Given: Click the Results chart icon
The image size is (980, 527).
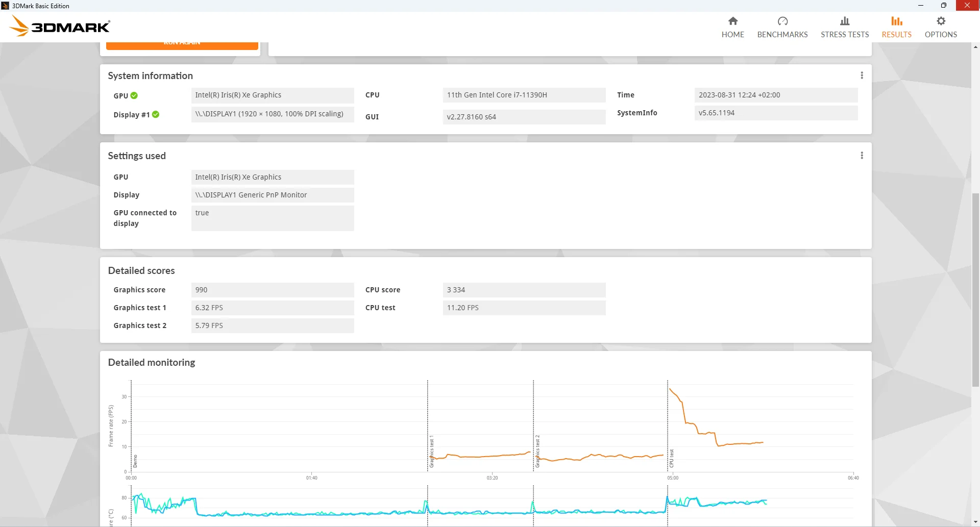Looking at the screenshot, I should [896, 21].
